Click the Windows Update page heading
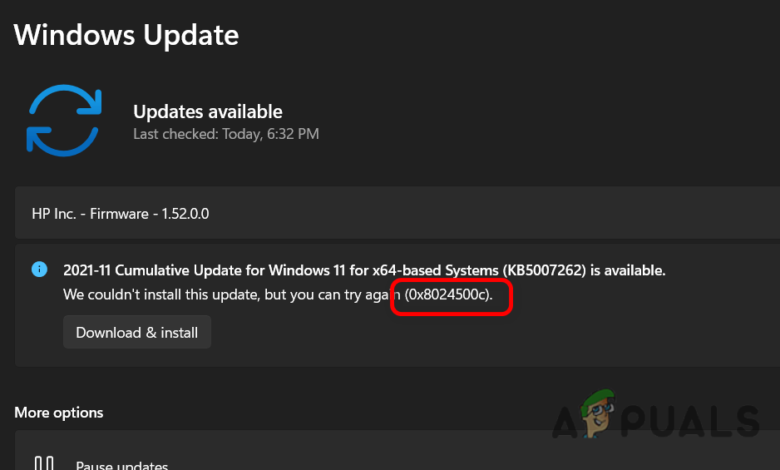Screen dimensions: 780x470 pos(126,35)
